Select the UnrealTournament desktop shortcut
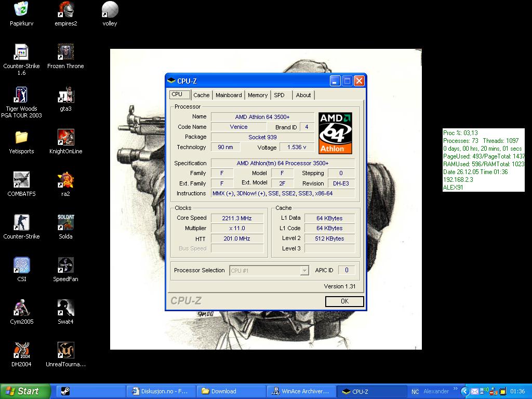This screenshot has width=532, height=399. coord(65,354)
